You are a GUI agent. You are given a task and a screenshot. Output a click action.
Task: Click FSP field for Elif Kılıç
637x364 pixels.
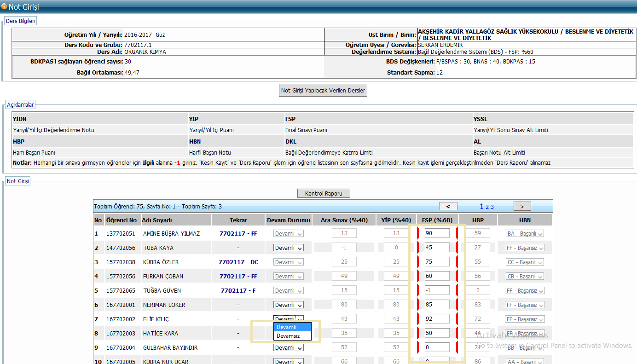tap(437, 319)
